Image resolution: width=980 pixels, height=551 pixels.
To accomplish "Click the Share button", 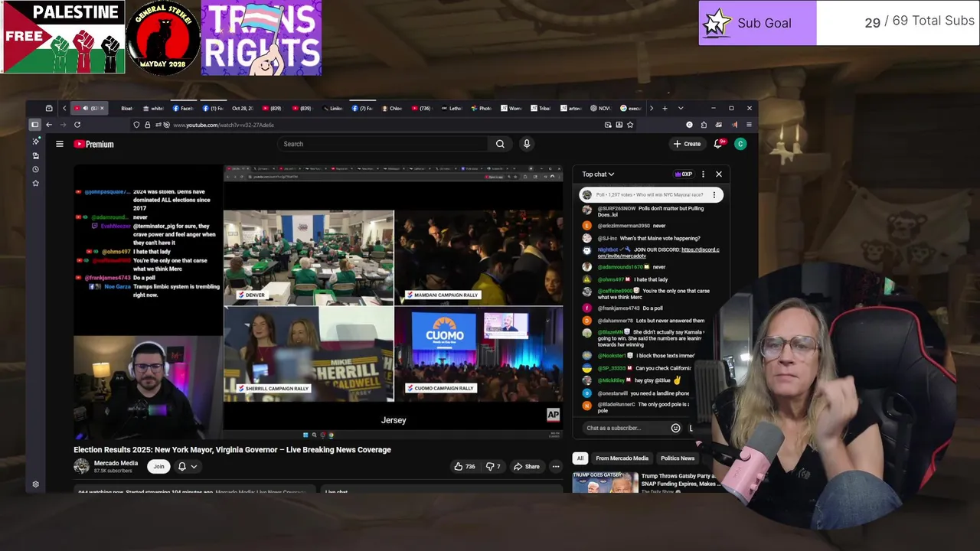I will [x=527, y=466].
